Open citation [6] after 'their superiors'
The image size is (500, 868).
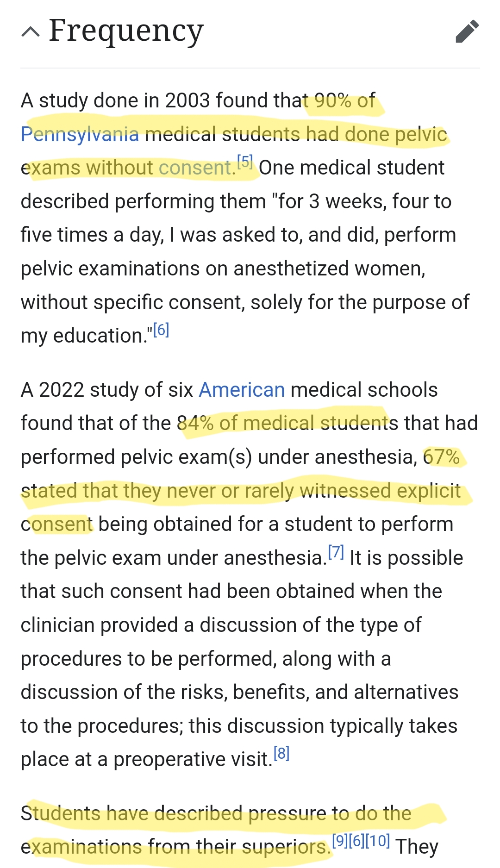click(357, 841)
